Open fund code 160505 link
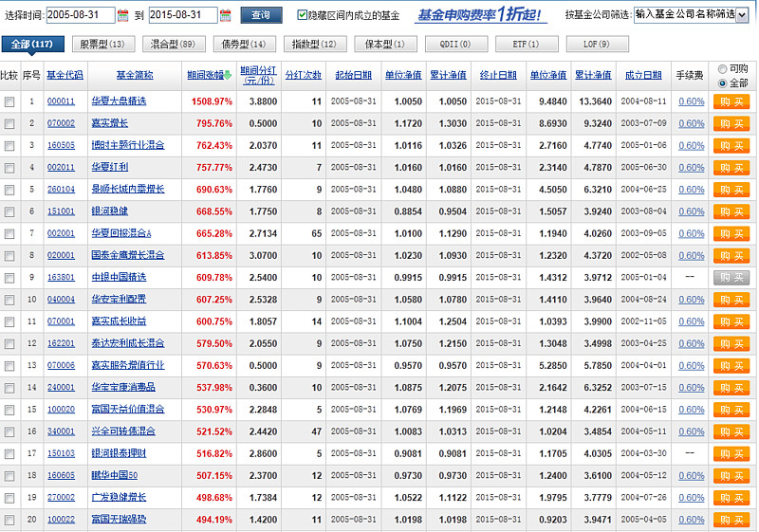Viewport: 759px width, 532px height. click(61, 146)
